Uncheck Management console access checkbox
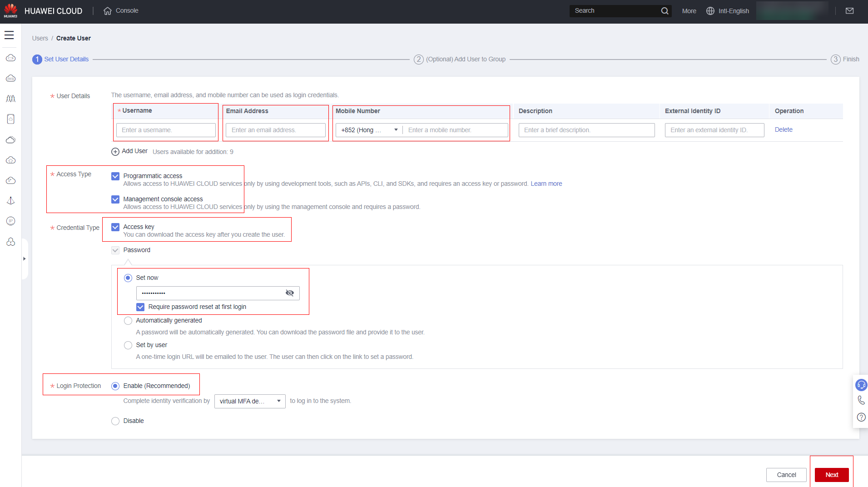868x487 pixels. point(115,199)
